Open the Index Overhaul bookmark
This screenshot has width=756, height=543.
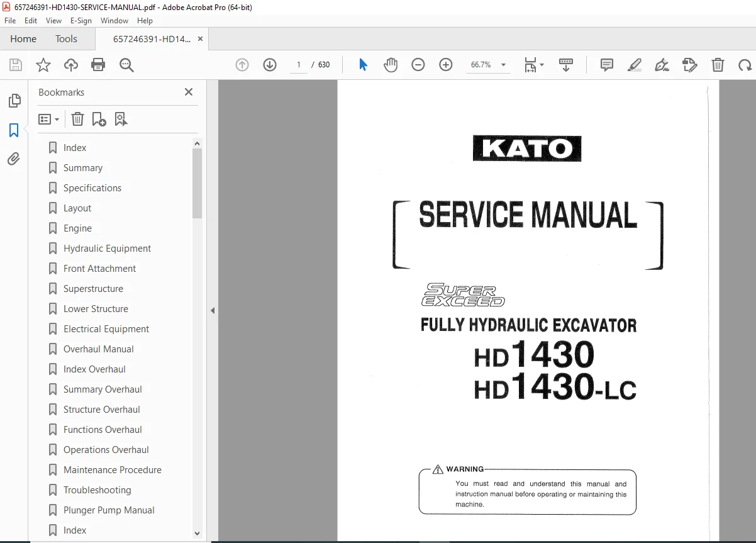[94, 369]
